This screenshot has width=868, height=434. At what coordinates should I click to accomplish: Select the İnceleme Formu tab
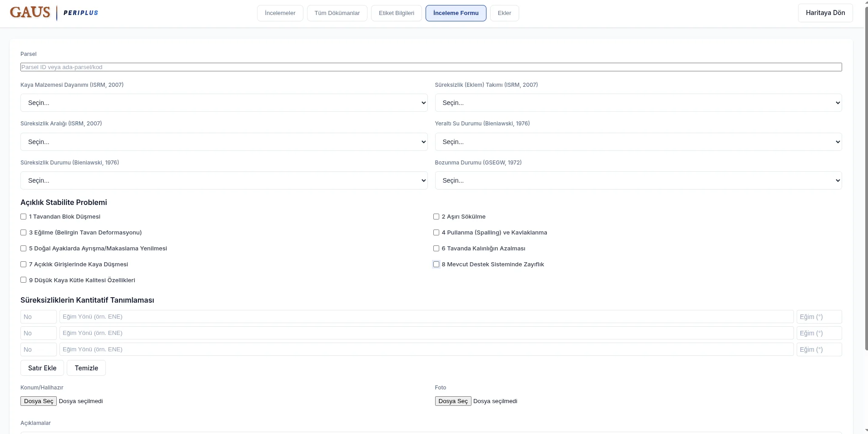pyautogui.click(x=456, y=13)
